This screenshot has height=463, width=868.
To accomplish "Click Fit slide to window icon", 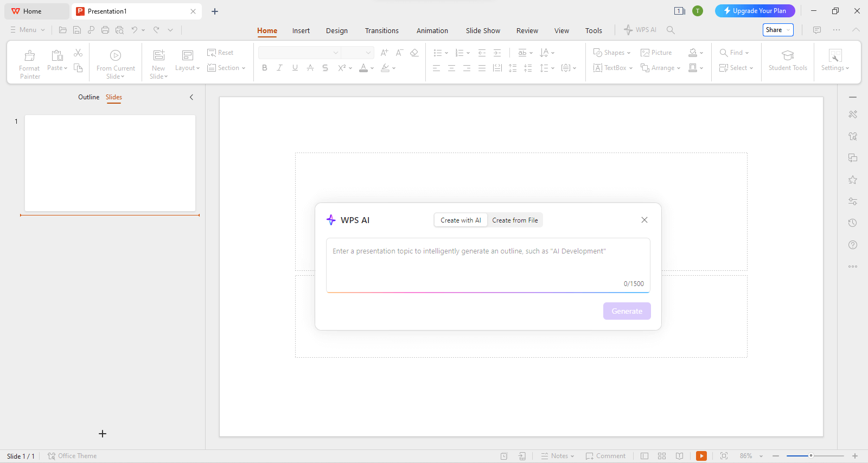I will click(724, 456).
